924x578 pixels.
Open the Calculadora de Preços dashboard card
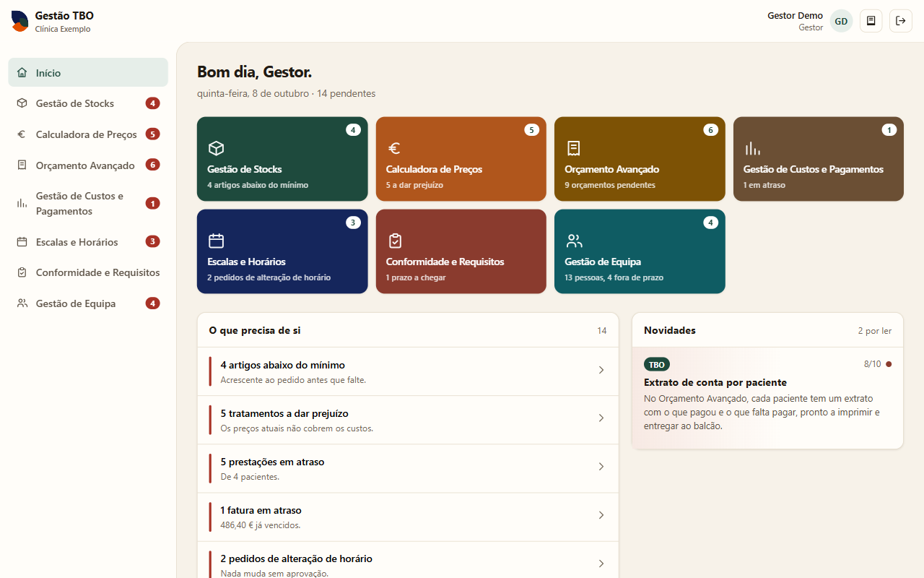(461, 159)
